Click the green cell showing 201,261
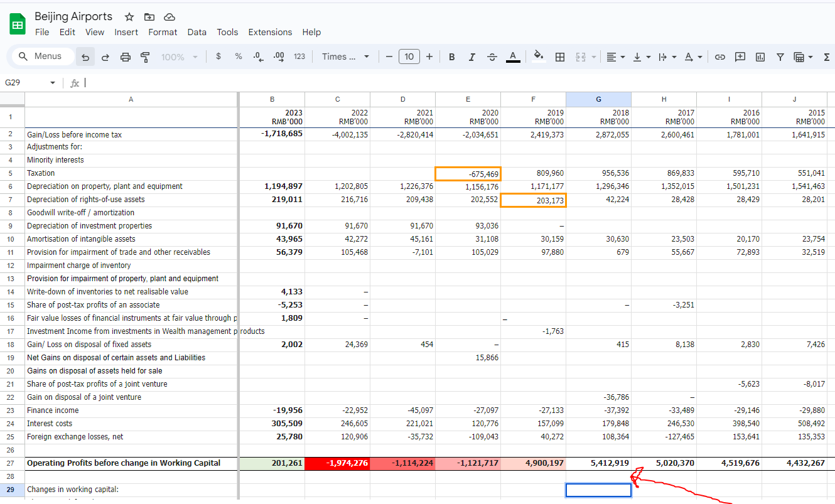This screenshot has height=504, width=835. [x=272, y=463]
